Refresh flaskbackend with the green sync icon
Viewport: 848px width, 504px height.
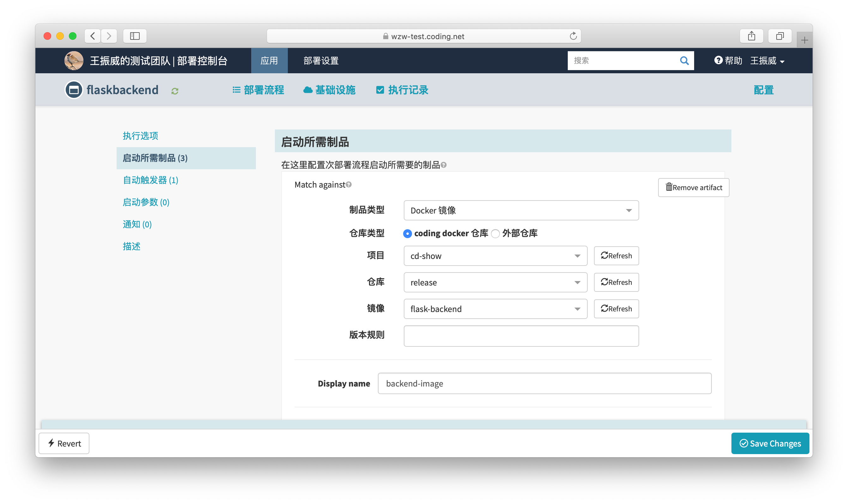click(175, 91)
